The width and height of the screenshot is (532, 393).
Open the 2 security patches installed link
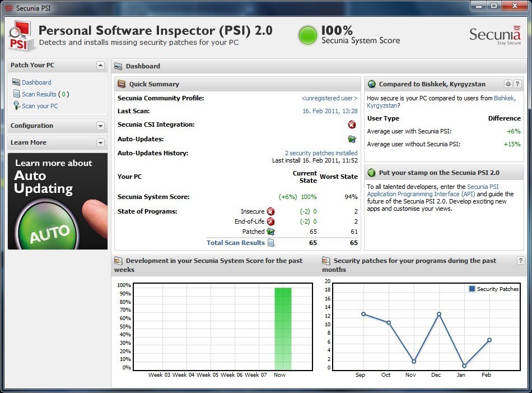(x=321, y=153)
